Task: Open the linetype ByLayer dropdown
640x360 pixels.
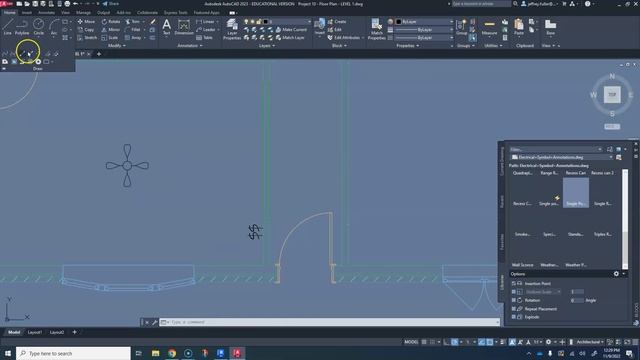Action: (424, 38)
